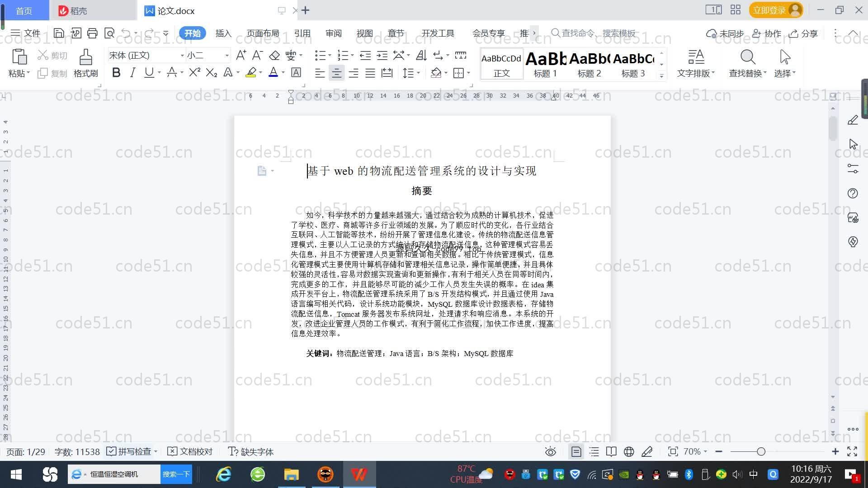Switch to the 引用 ribbon tab
Screen dimensions: 868x488
point(302,33)
